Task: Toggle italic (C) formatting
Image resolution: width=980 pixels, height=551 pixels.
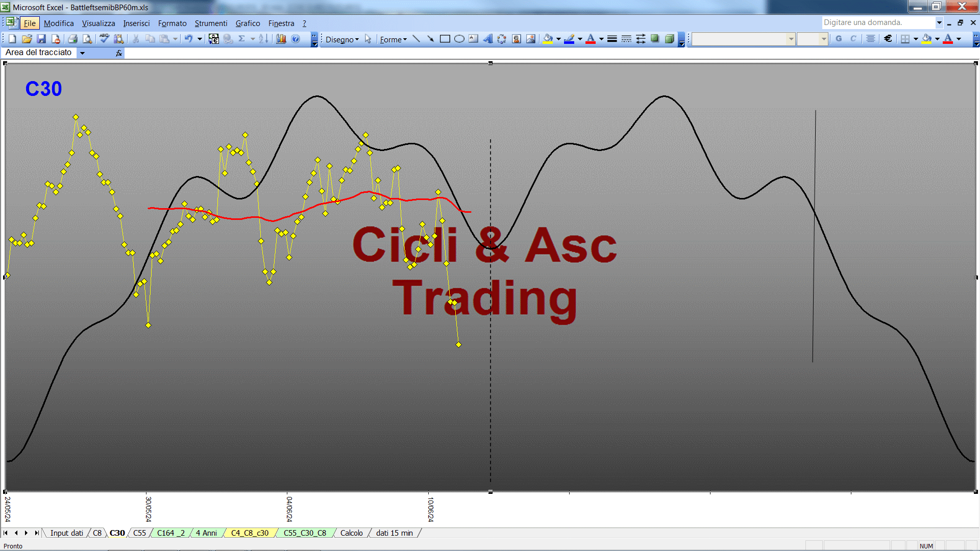Action: 853,39
